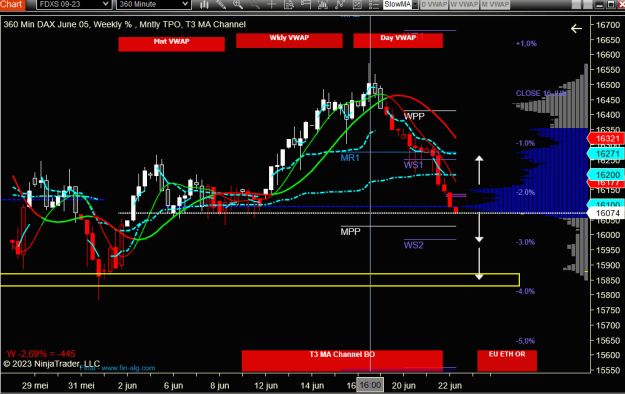Click the red Day VWAP button
This screenshot has height=394, width=625.
(398, 40)
